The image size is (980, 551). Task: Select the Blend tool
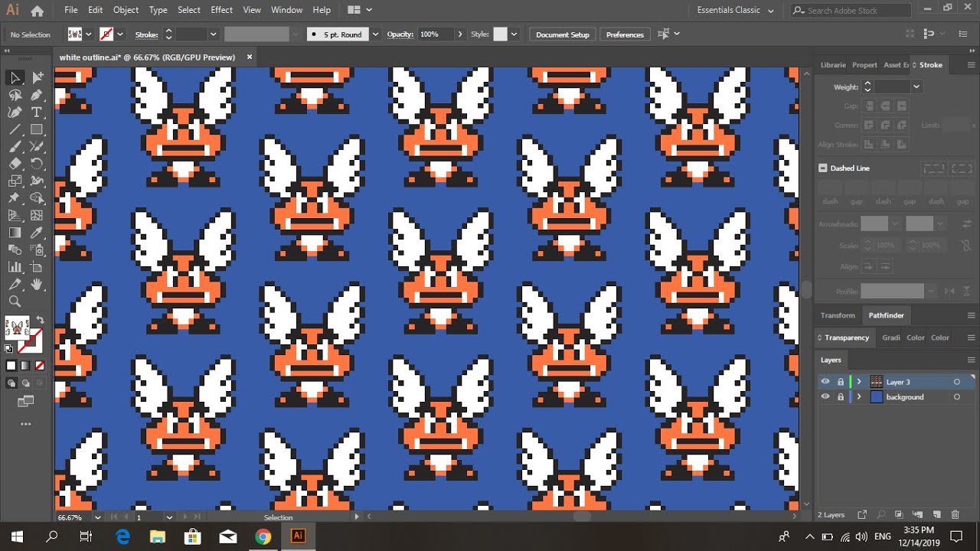[x=15, y=250]
